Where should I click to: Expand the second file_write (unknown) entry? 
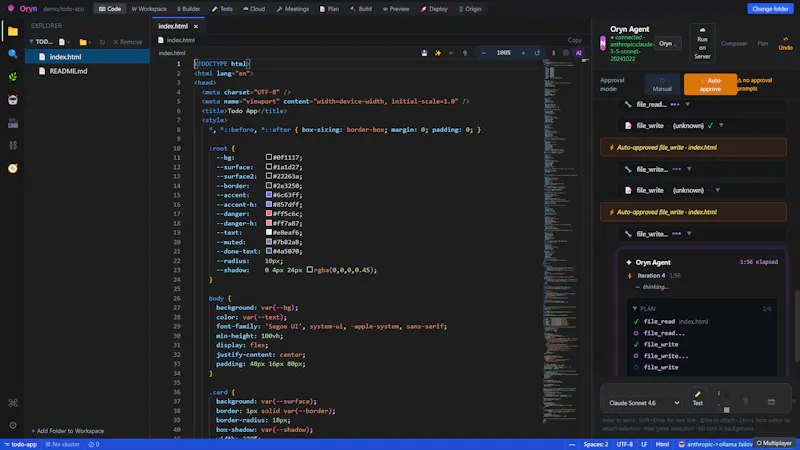(717, 190)
